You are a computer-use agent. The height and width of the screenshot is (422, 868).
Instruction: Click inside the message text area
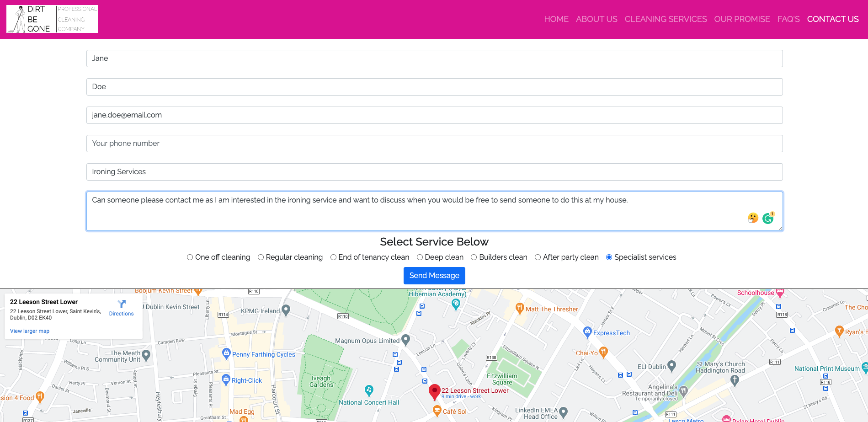coord(434,211)
